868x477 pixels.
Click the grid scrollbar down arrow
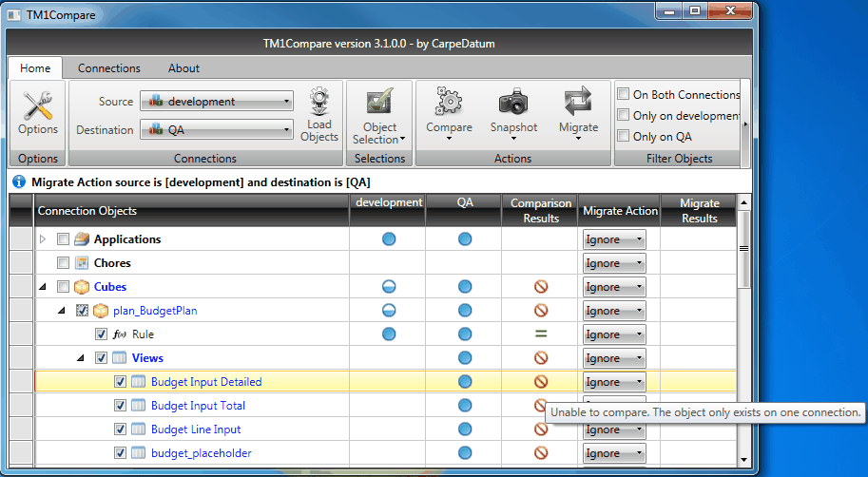coord(743,459)
